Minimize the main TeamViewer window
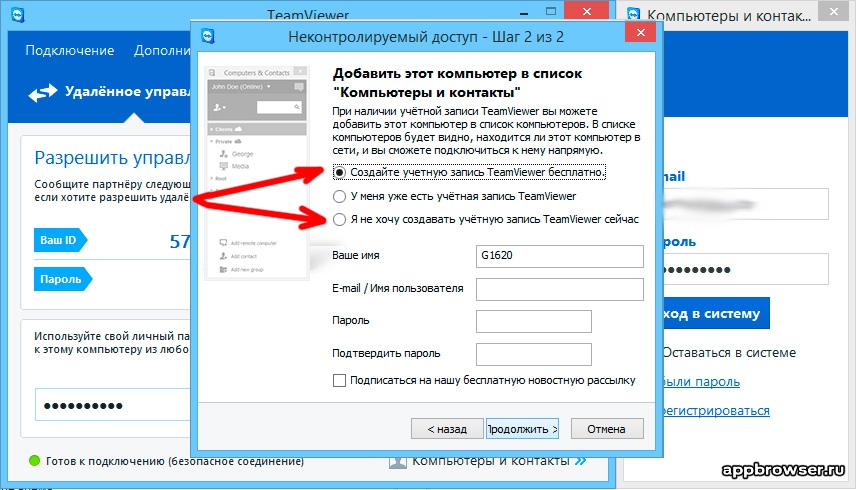The image size is (856, 490). click(x=524, y=13)
